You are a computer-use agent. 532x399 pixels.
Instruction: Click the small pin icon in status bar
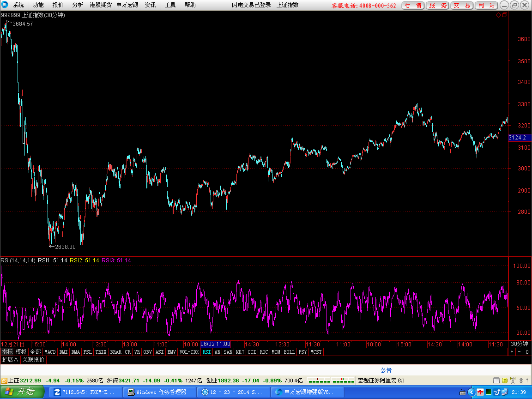(x=527, y=381)
